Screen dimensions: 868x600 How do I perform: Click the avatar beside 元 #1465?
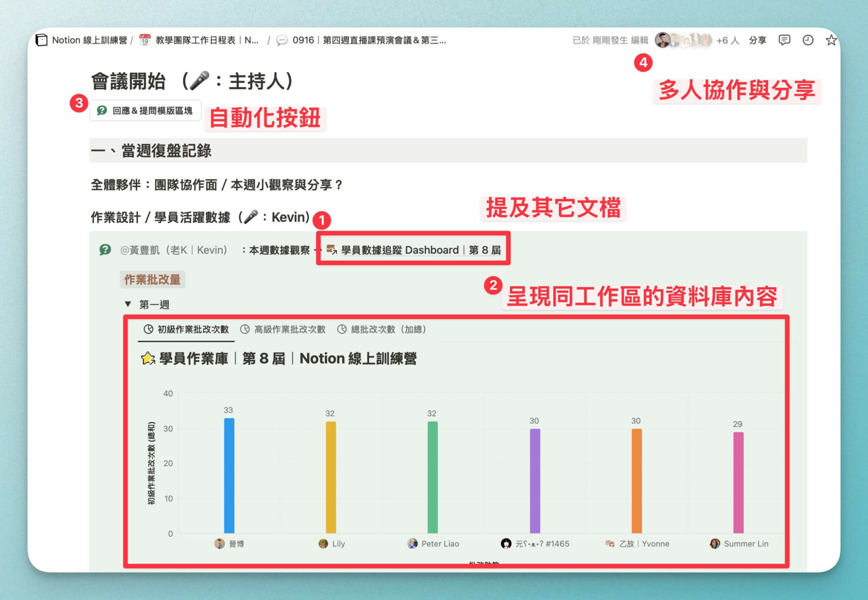pyautogui.click(x=506, y=544)
